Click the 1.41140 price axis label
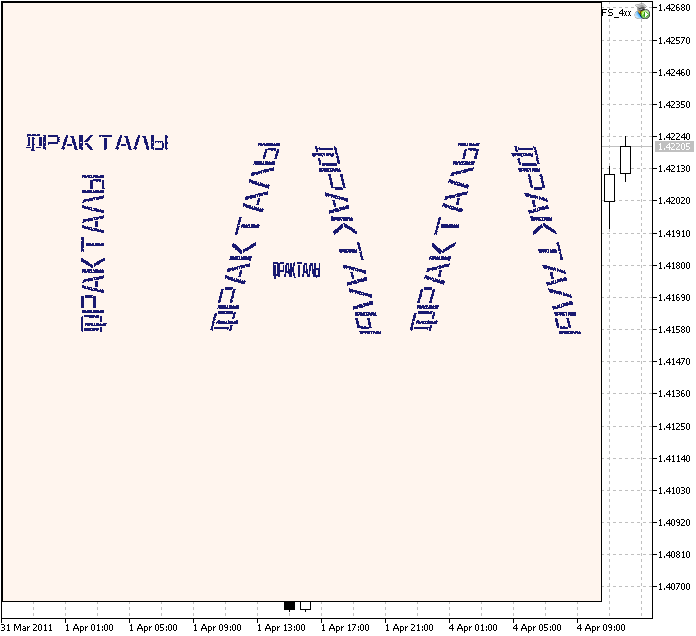Image resolution: width=696 pixels, height=636 pixels. pos(674,458)
